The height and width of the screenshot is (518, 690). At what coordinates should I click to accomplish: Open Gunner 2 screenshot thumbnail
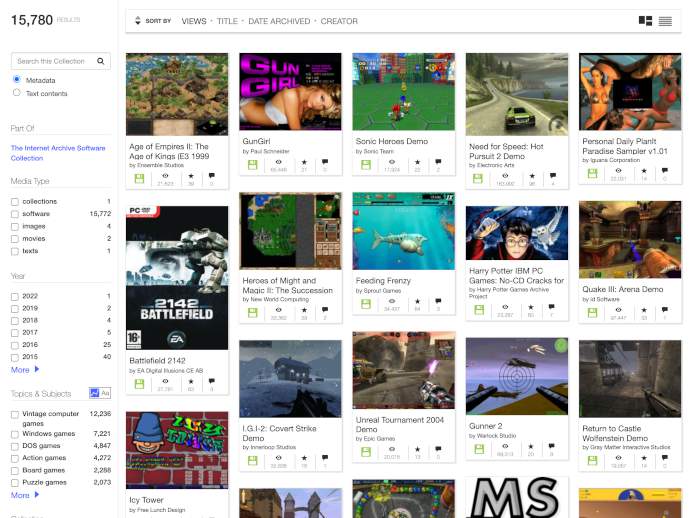coord(517,376)
